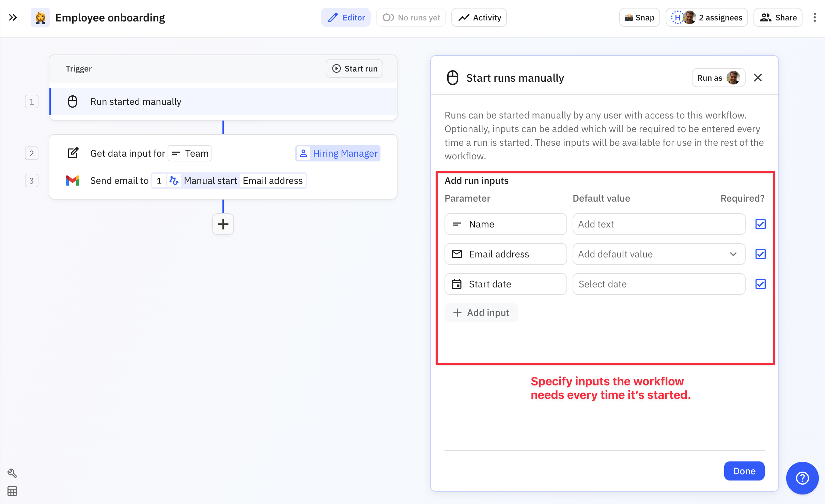Screen dimensions: 825x504
Task: Expand the Add default value dropdown
Action: pos(659,254)
